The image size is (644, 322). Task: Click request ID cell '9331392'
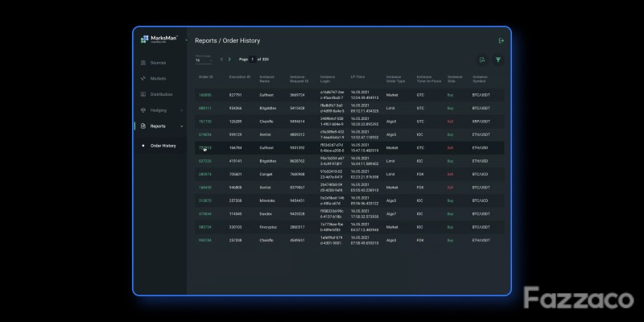[x=297, y=148]
